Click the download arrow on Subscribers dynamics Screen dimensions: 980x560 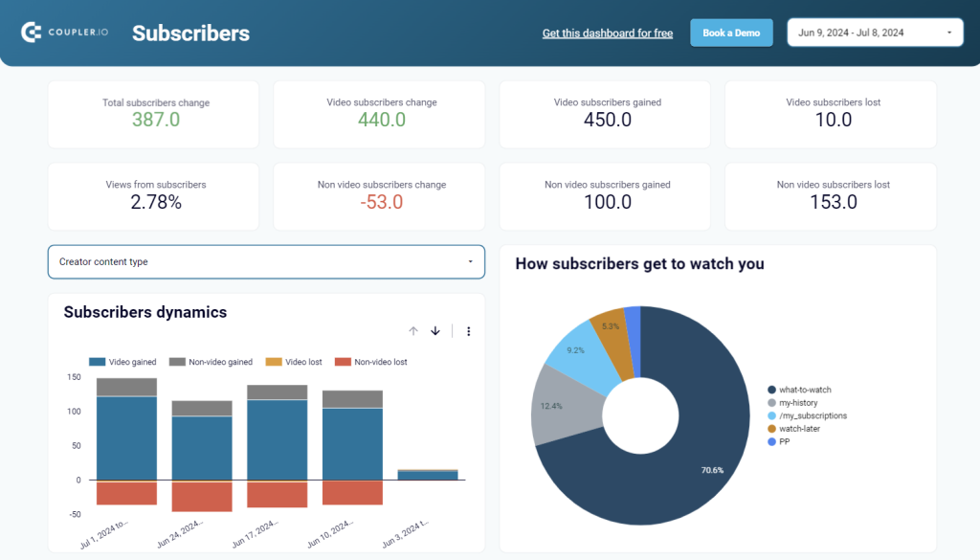(435, 330)
